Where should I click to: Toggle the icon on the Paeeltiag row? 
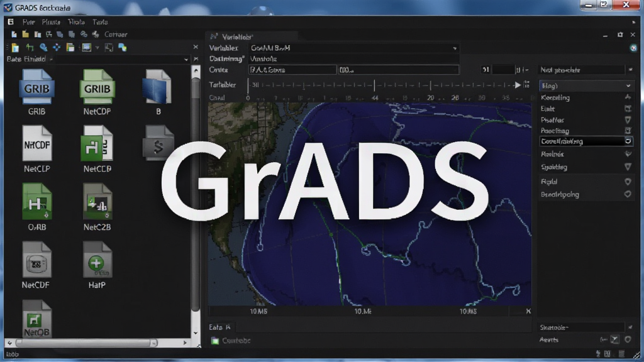pos(628,131)
